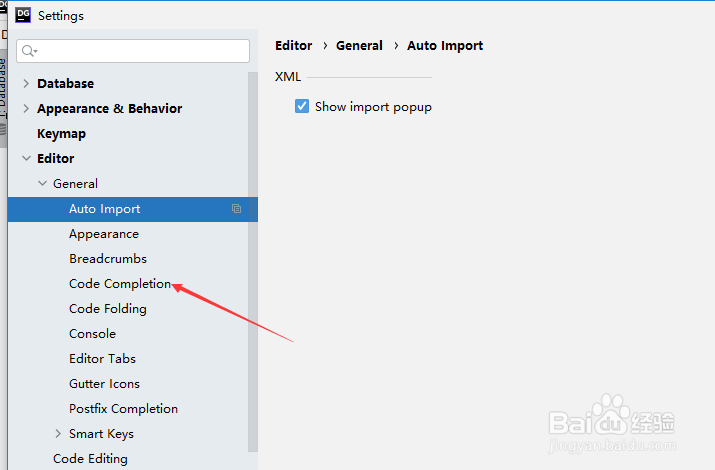Toggle the Show import popup checkbox
This screenshot has width=715, height=470.
pos(302,106)
